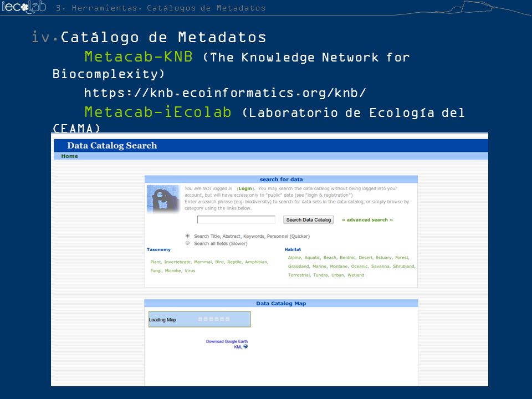Open the Oceanic habitat link

coord(359,267)
